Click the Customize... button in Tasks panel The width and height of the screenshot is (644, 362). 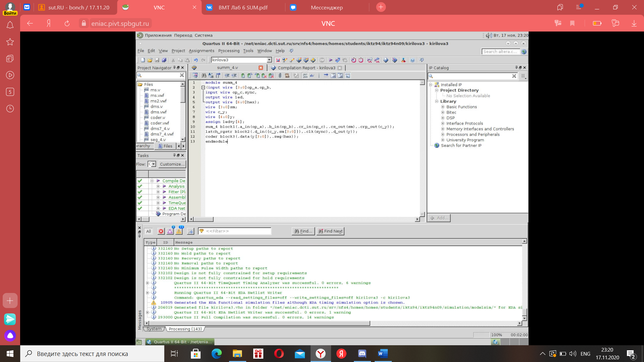[172, 164]
